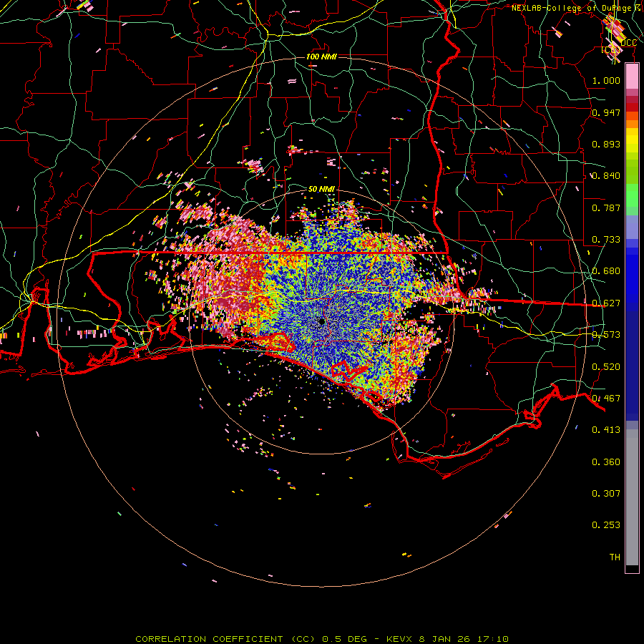Click the Correlation Coefficient caption text
This screenshot has width=644, height=644.
click(322, 639)
